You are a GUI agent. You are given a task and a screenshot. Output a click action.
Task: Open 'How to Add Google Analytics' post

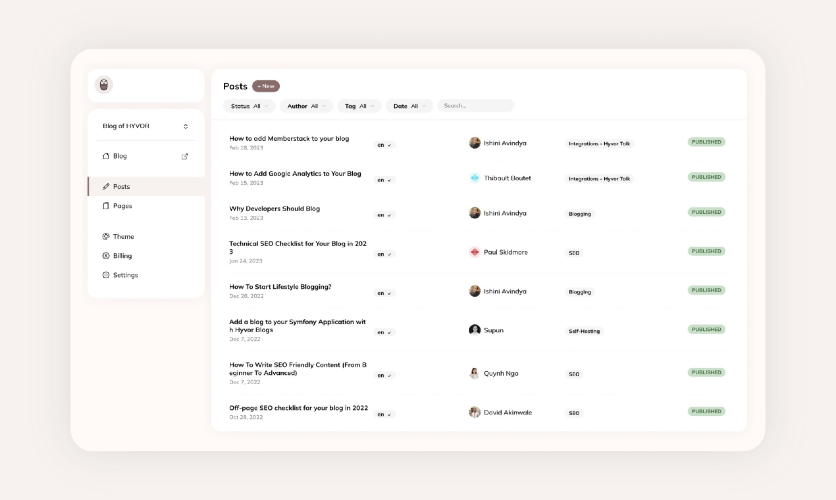point(295,174)
